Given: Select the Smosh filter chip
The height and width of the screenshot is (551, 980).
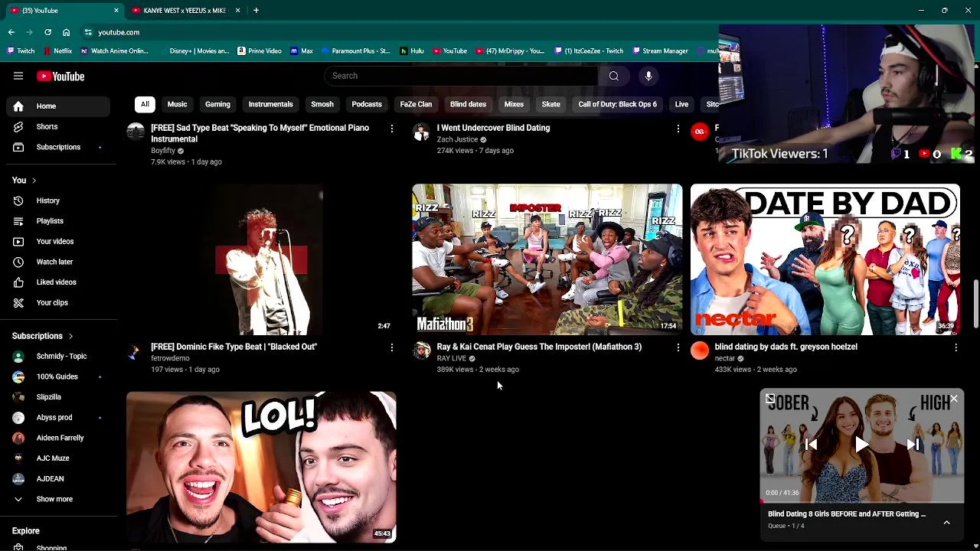Looking at the screenshot, I should click(322, 104).
